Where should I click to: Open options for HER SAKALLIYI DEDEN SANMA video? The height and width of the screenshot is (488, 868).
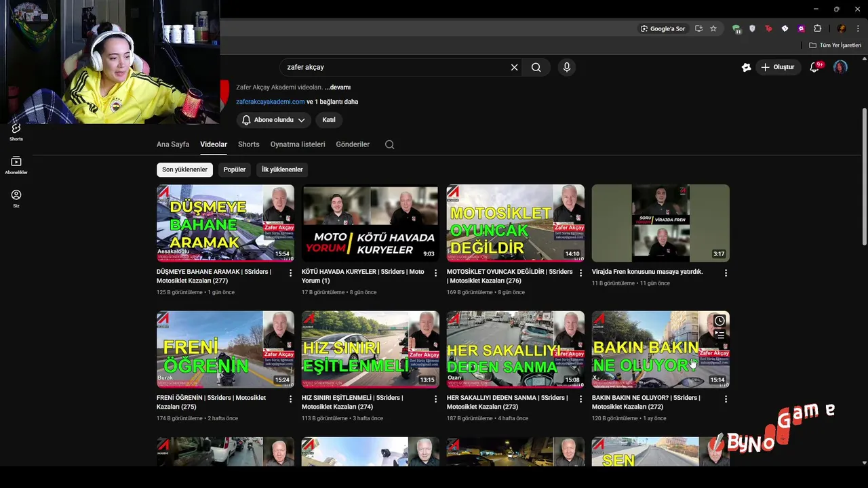pos(580,399)
